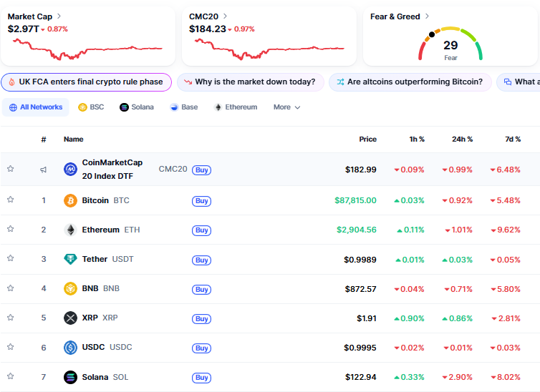Sort table by Price column
Image resolution: width=540 pixels, height=392 pixels.
pyautogui.click(x=368, y=139)
